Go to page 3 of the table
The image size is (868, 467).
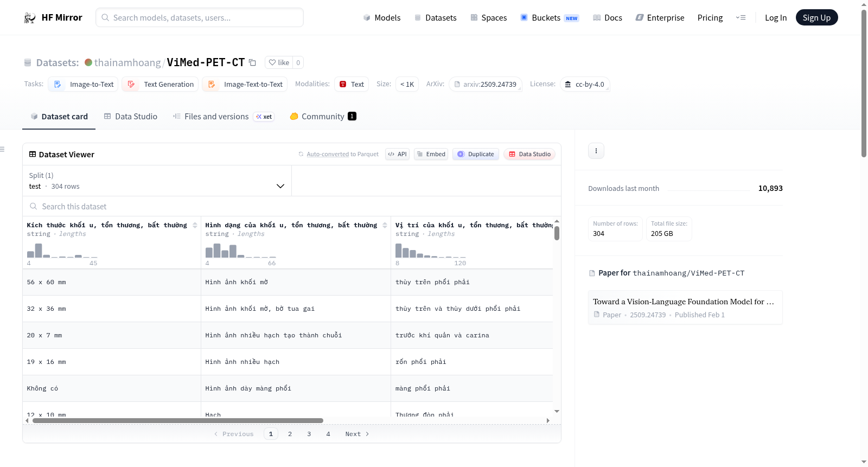pyautogui.click(x=309, y=434)
